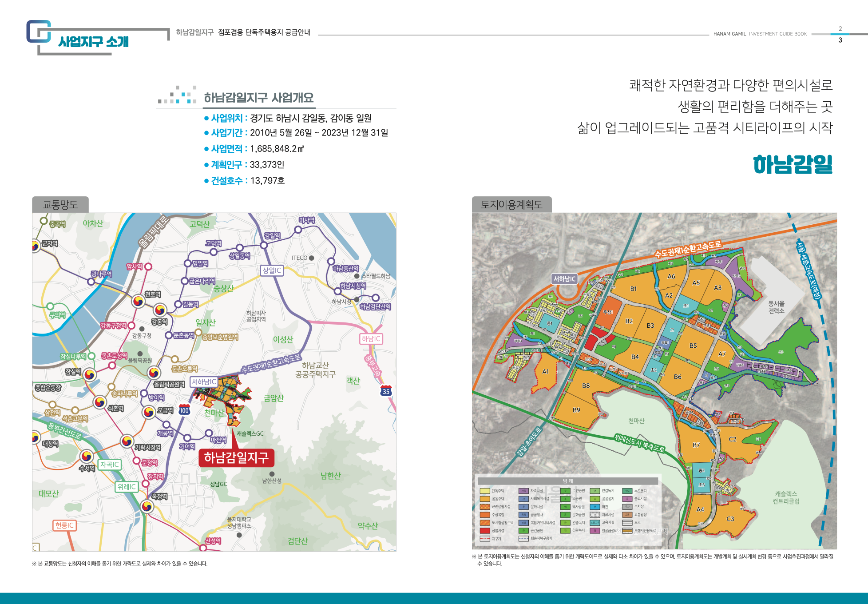
Task: Pick the 공동주택 orange legend swatch
Action: coord(484,499)
